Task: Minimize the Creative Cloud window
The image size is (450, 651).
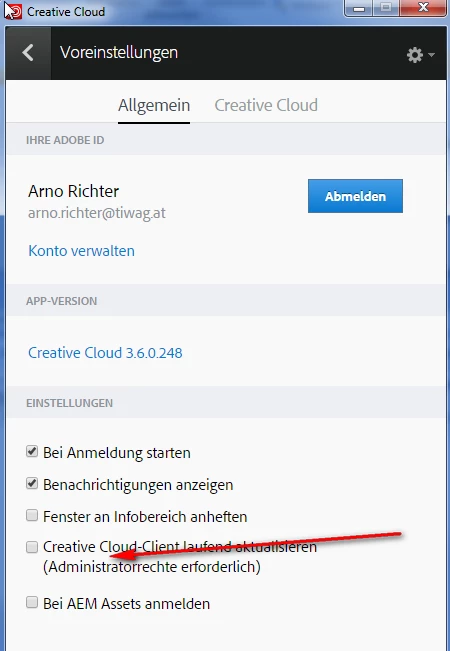Action: pyautogui.click(x=359, y=9)
